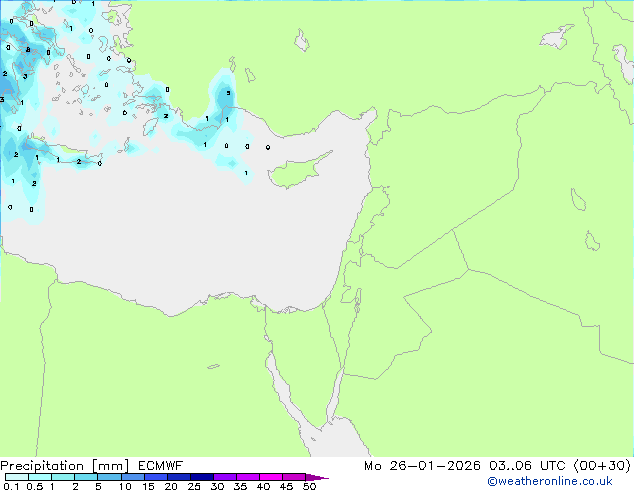The image size is (634, 490).
Task: Select the 30–35 mm purple legend swatch
Action: (225, 477)
